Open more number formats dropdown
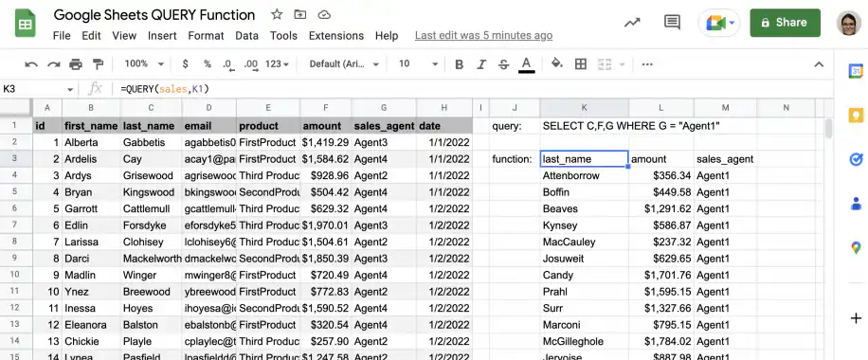The height and width of the screenshot is (360, 868). pos(278,64)
